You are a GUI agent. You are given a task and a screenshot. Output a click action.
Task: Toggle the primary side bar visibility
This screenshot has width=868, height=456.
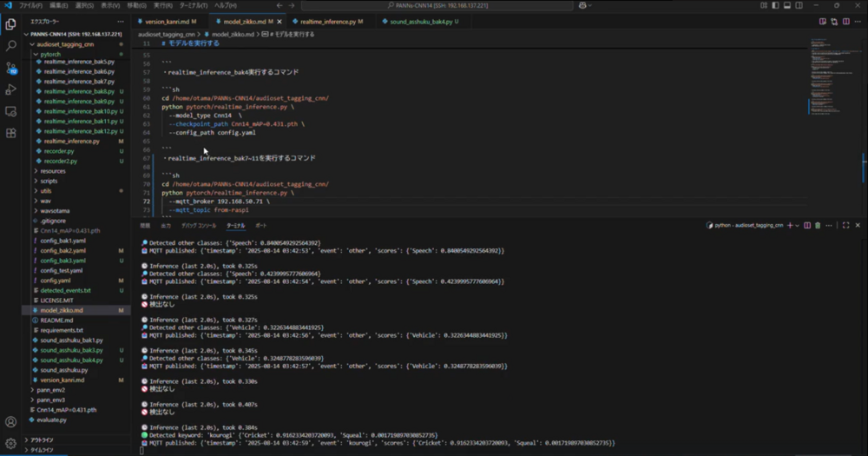click(775, 5)
